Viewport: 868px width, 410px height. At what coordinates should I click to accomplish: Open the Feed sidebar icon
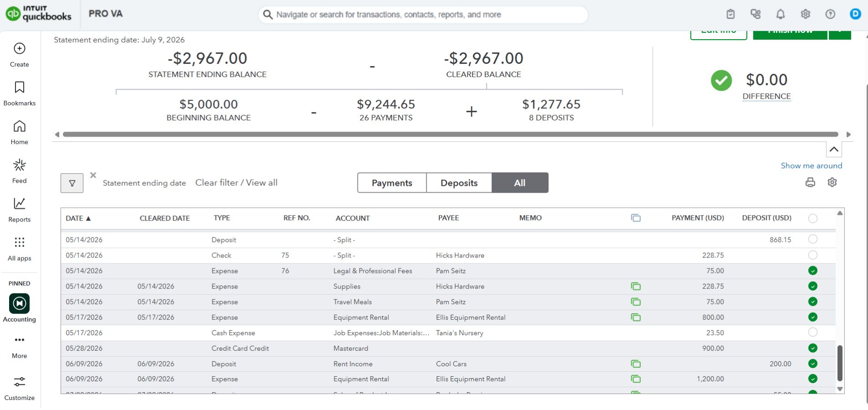(x=20, y=171)
